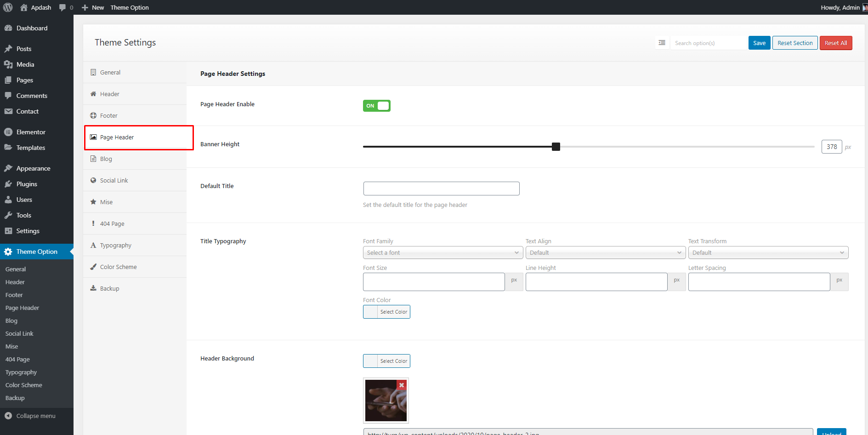Focus the Default Title text field
Image resolution: width=868 pixels, height=435 pixels.
(441, 189)
